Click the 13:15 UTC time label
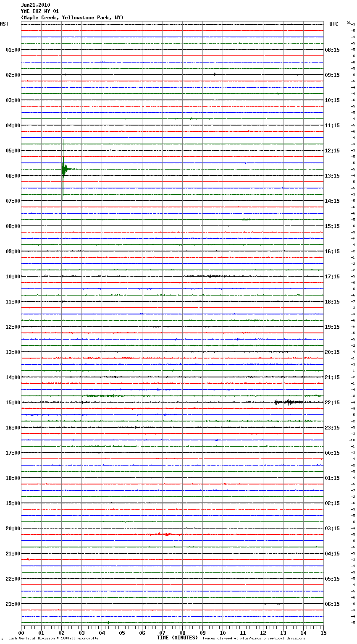 pyautogui.click(x=332, y=176)
